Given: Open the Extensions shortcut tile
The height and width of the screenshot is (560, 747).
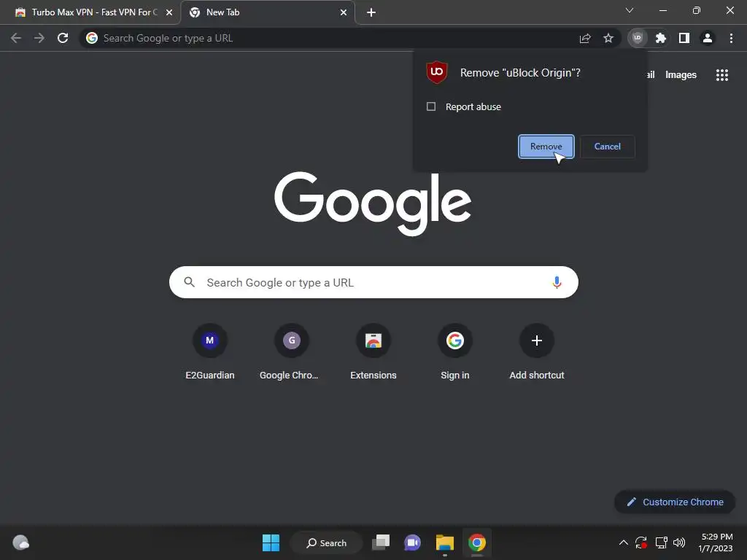Looking at the screenshot, I should (x=373, y=352).
